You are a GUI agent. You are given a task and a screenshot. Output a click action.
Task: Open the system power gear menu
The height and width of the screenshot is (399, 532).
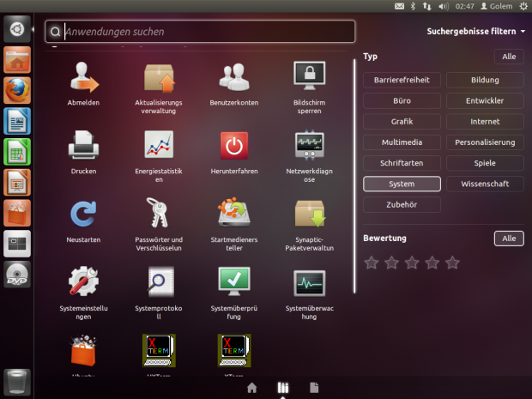click(x=523, y=6)
